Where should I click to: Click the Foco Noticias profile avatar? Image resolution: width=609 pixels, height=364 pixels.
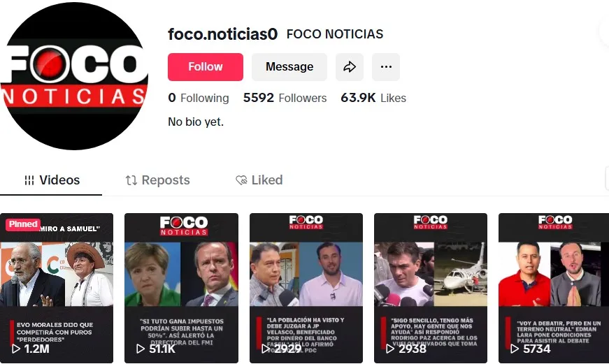(74, 75)
